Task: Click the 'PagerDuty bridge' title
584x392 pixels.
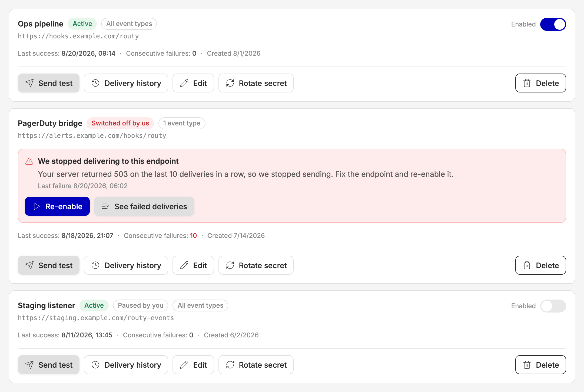Action: [50, 123]
